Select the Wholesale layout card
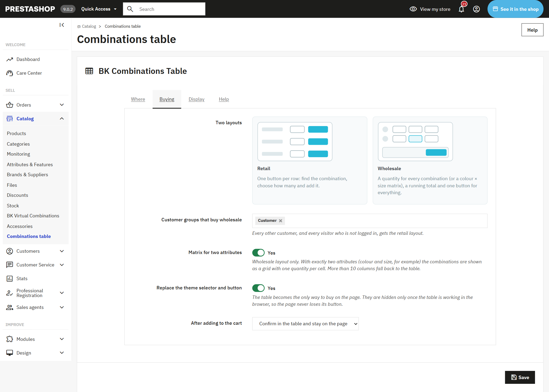 click(430, 160)
